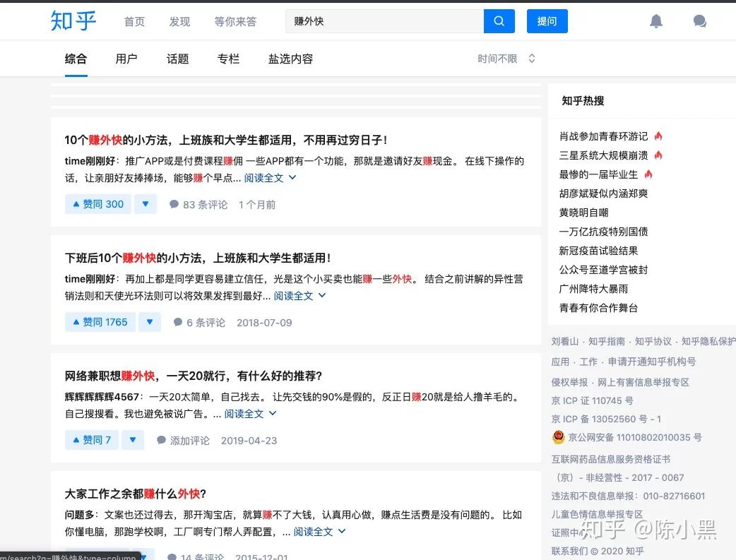Image resolution: width=736 pixels, height=560 pixels.
Task: Click comment icon beside 6 条评论
Action: click(x=178, y=323)
